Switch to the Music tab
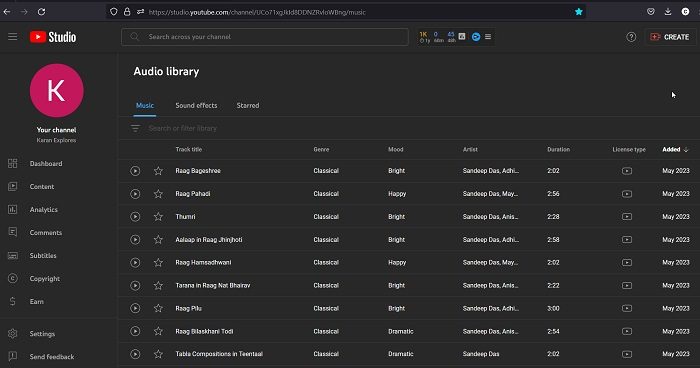This screenshot has height=368, width=700. [x=145, y=105]
